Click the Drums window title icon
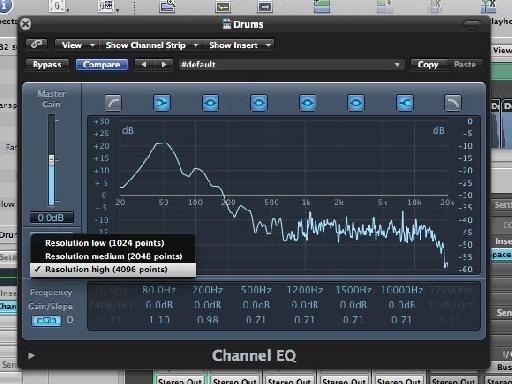This screenshot has width=512, height=384. tap(227, 24)
